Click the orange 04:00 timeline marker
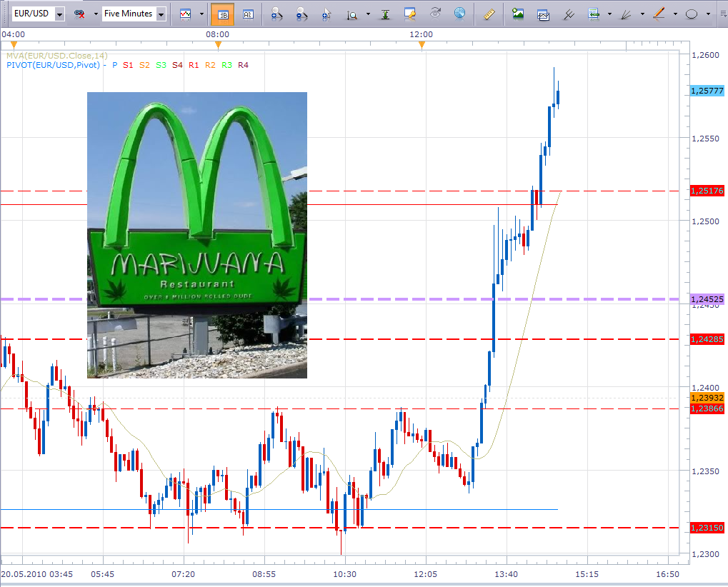 point(14,44)
